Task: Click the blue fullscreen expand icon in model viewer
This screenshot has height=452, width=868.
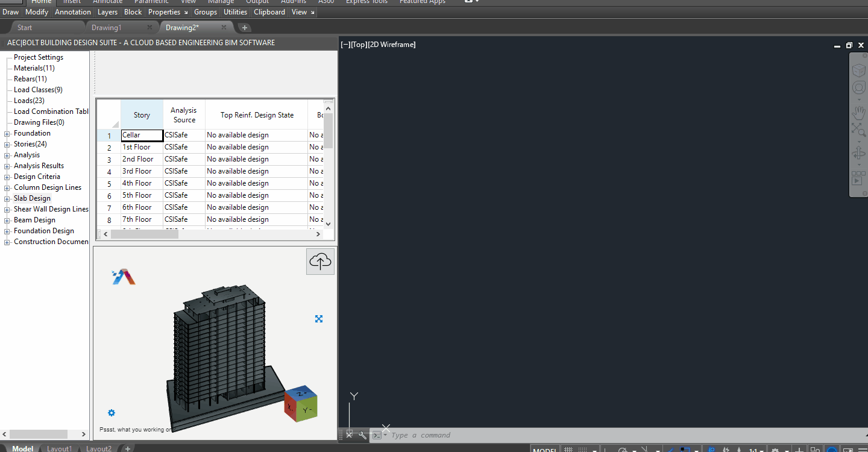Action: pos(319,319)
